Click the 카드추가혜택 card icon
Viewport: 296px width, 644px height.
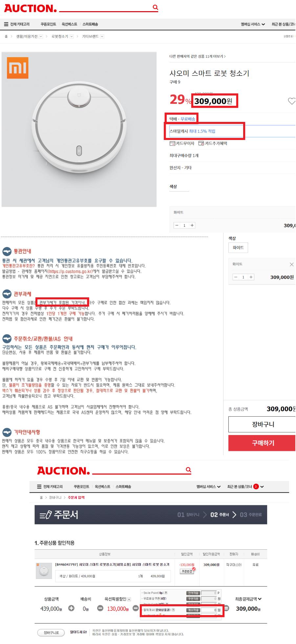pyautogui.click(x=201, y=144)
